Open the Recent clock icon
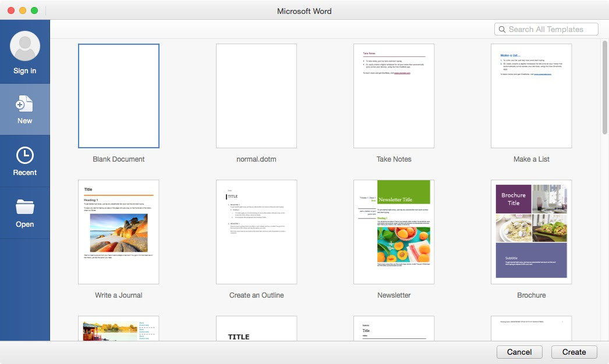Image resolution: width=609 pixels, height=364 pixels. pos(25,155)
